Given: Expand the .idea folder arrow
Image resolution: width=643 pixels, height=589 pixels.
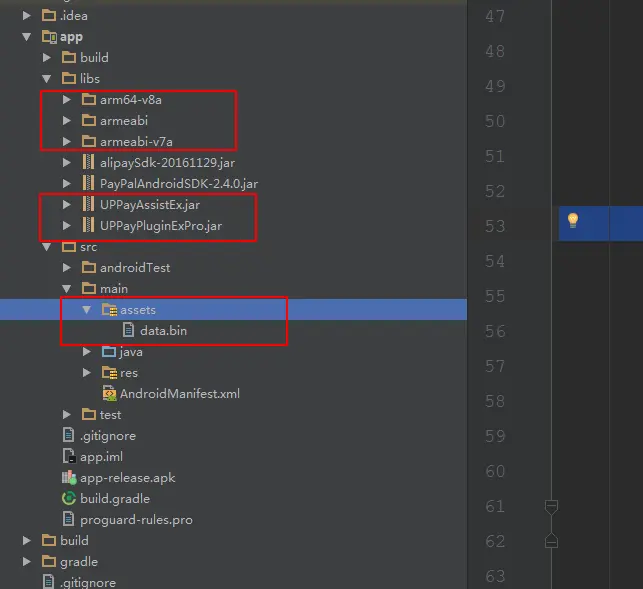Looking at the screenshot, I should pos(27,16).
